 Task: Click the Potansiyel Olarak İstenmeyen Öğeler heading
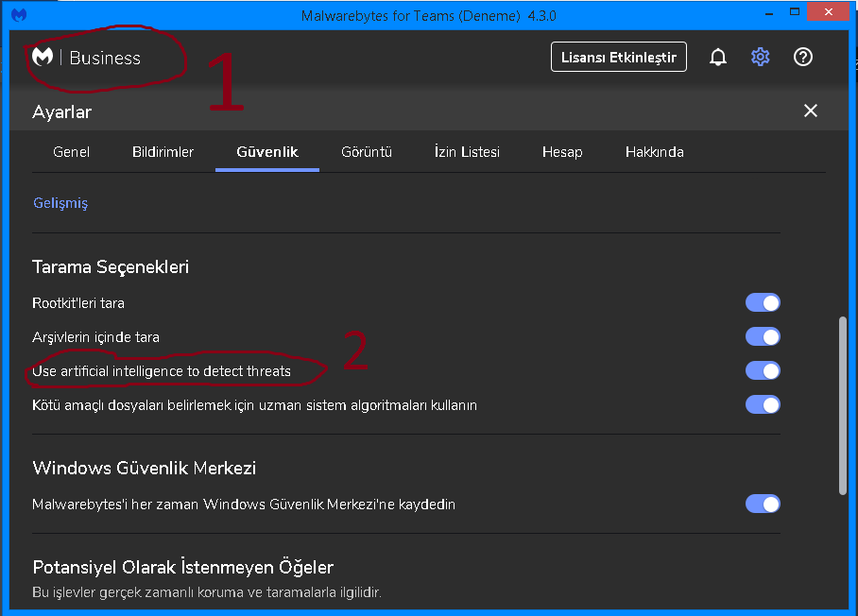182,567
